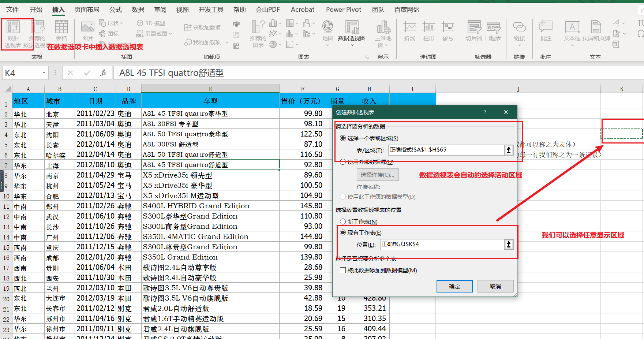Click the 数据透视表 (PivotTable) icon

13,34
